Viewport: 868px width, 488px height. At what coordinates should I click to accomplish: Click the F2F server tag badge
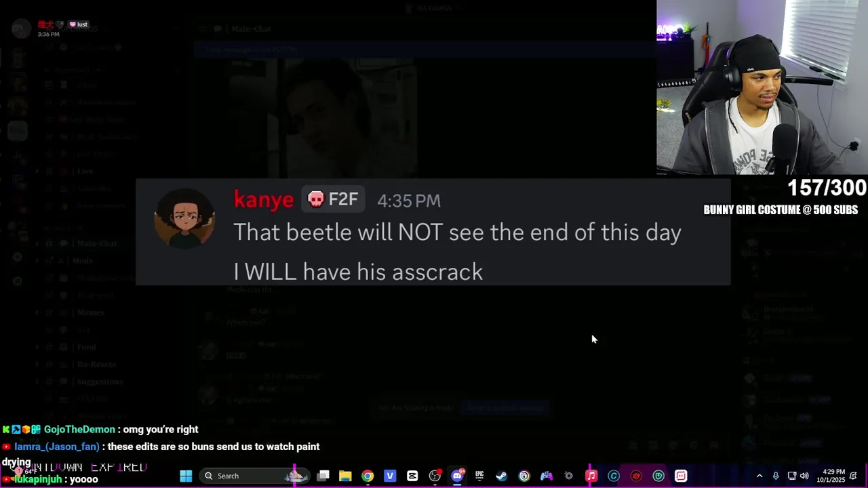tap(333, 199)
